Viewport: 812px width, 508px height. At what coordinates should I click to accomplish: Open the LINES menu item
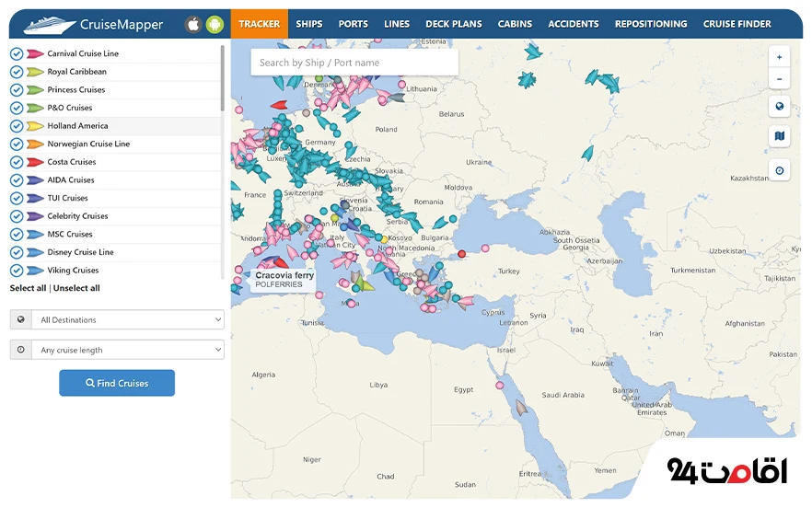pyautogui.click(x=397, y=24)
